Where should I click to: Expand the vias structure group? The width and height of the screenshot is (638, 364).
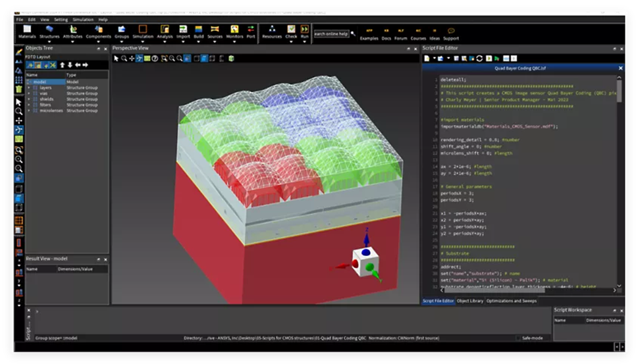coord(28,93)
